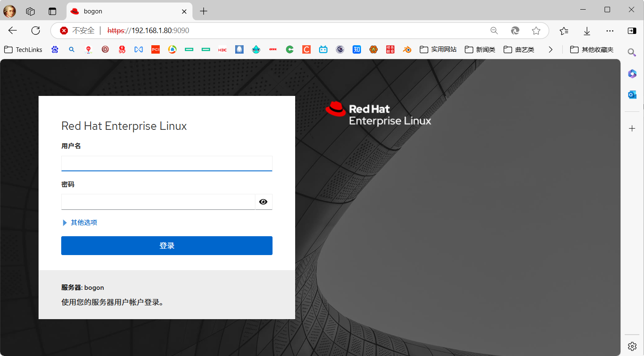Image resolution: width=644 pixels, height=356 pixels.
Task: Open the blue Malwarebytes-style M bookmark
Action: point(139,49)
